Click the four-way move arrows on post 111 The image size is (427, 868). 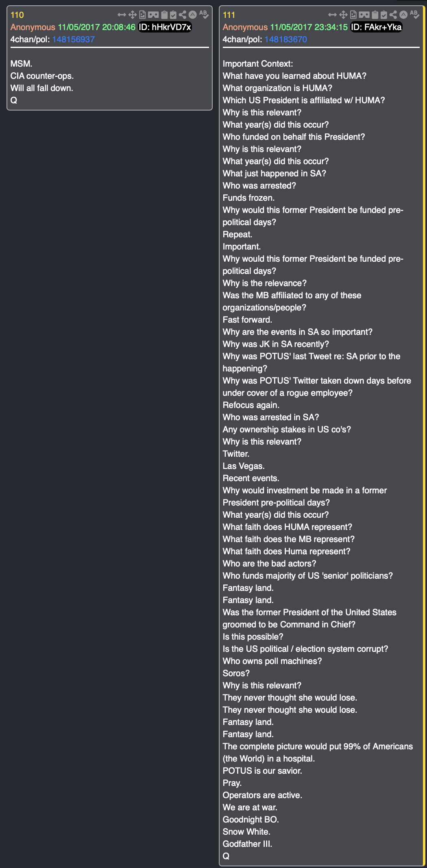click(343, 15)
